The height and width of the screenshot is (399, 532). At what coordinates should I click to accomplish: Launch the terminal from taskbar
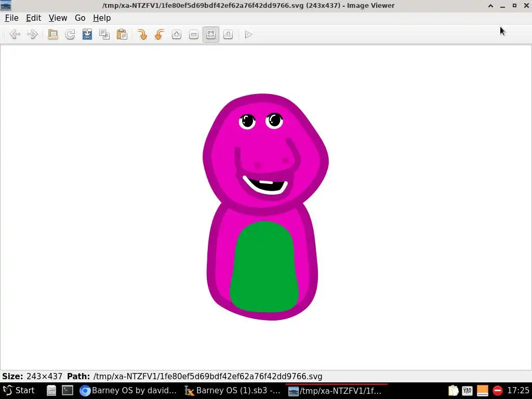pyautogui.click(x=67, y=391)
